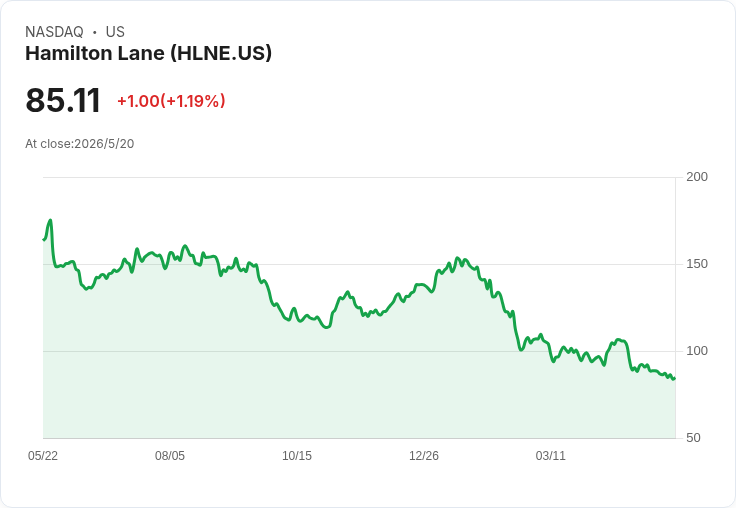The width and height of the screenshot is (736, 508).
Task: Click the 05/22 x-axis date label
Action: click(x=43, y=455)
